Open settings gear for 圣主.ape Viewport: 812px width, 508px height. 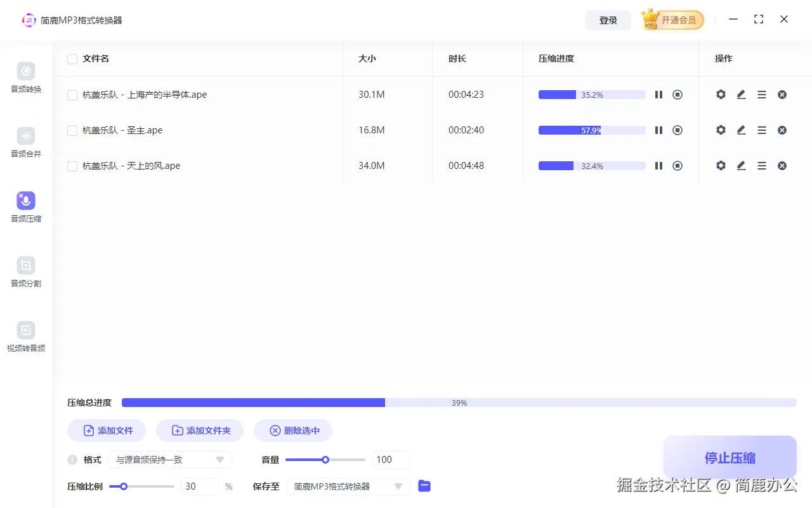click(x=721, y=130)
